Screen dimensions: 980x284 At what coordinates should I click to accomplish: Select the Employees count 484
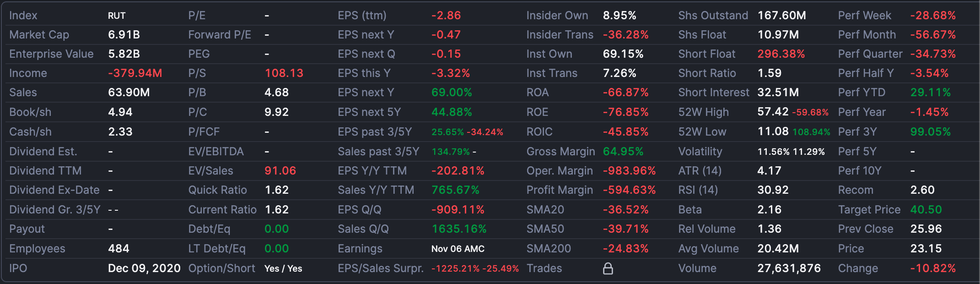pyautogui.click(x=118, y=249)
